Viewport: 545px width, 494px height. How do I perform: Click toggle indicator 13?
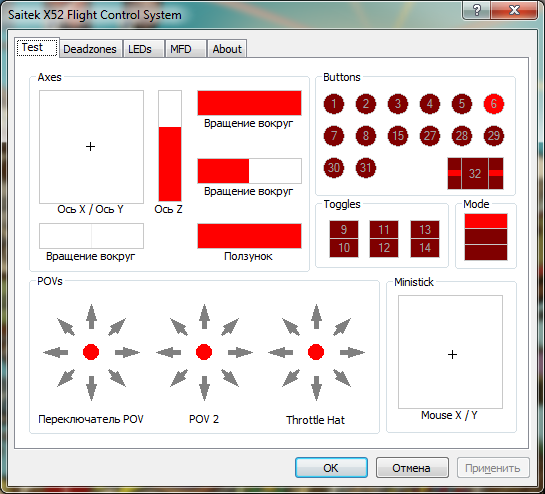(x=425, y=229)
